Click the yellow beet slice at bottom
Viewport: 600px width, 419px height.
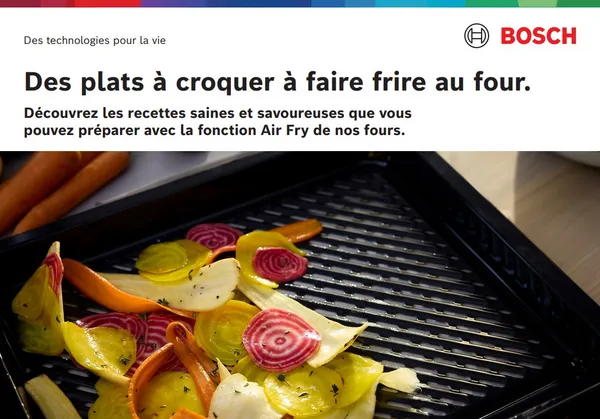(x=302, y=388)
